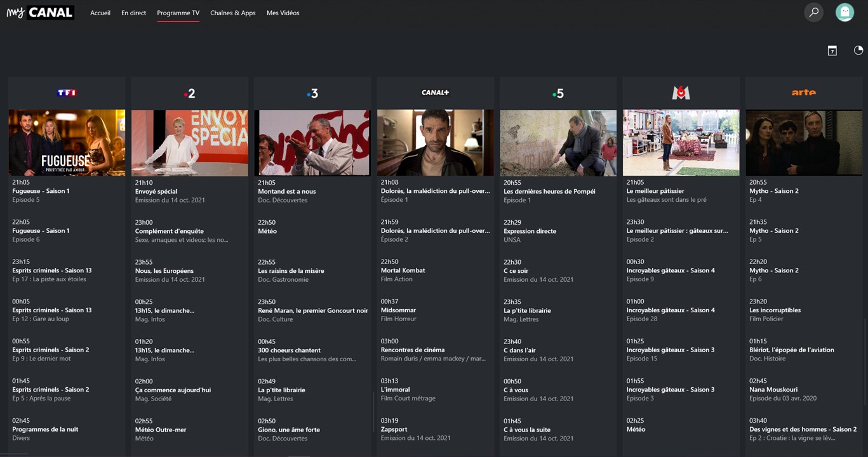This screenshot has height=457, width=868.
Task: Open the Pompéi thumbnail on France 5
Action: tap(558, 143)
